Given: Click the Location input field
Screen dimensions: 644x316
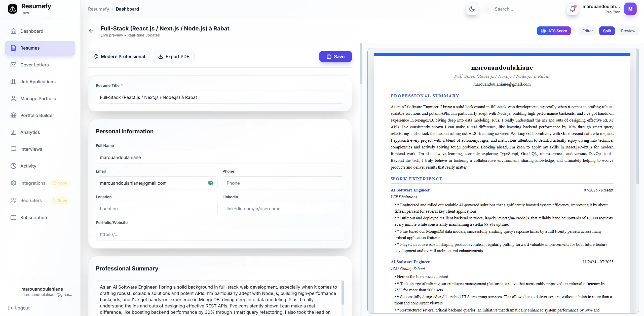Looking at the screenshot, I should [157, 209].
